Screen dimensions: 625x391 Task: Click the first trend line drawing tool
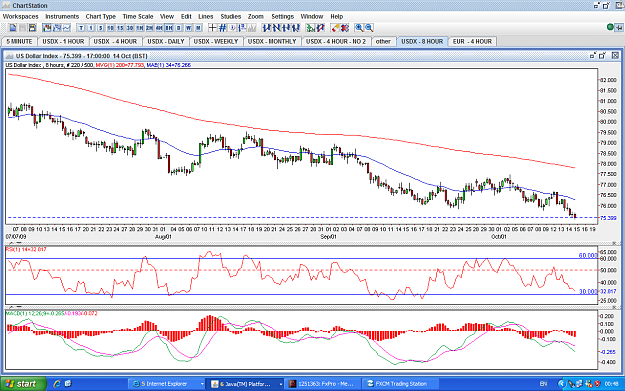[x=267, y=28]
